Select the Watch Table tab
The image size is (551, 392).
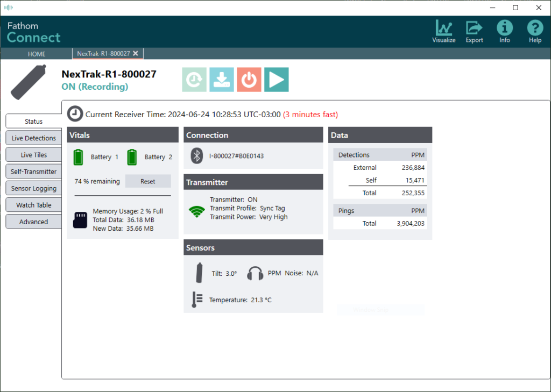(x=33, y=204)
